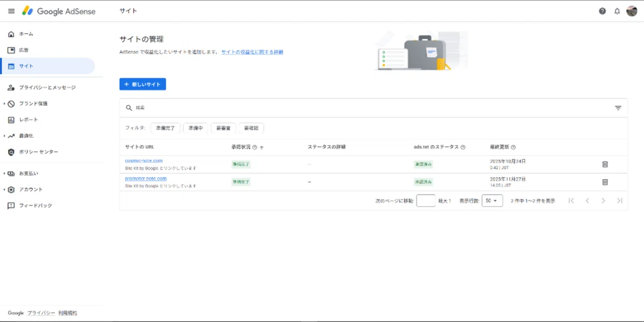The image size is (644, 322).
Task: Open the プライバシー footer link
Action: (41, 313)
